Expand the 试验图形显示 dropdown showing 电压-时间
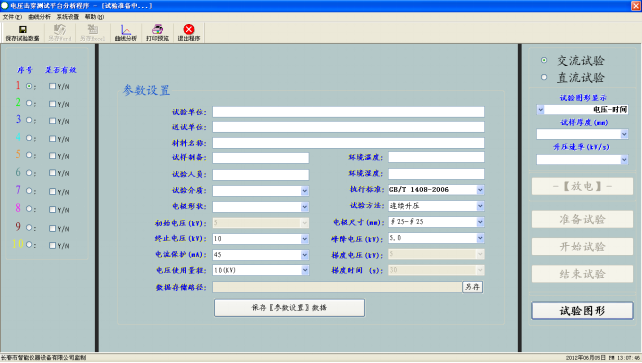 [540, 110]
